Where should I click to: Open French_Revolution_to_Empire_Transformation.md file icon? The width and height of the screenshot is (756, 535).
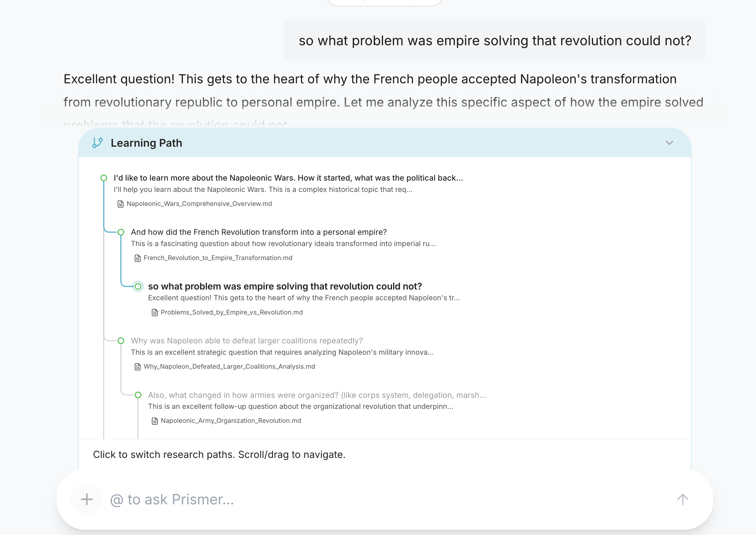pos(138,258)
